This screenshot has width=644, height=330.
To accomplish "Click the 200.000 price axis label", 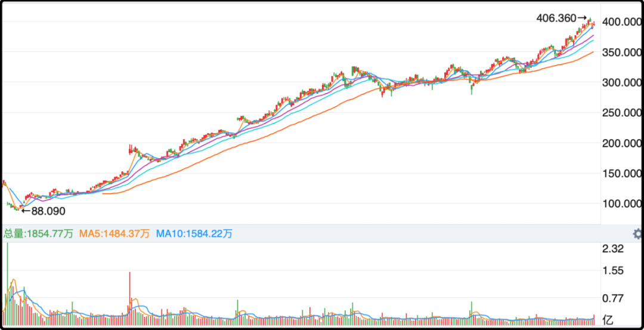I will [x=622, y=143].
